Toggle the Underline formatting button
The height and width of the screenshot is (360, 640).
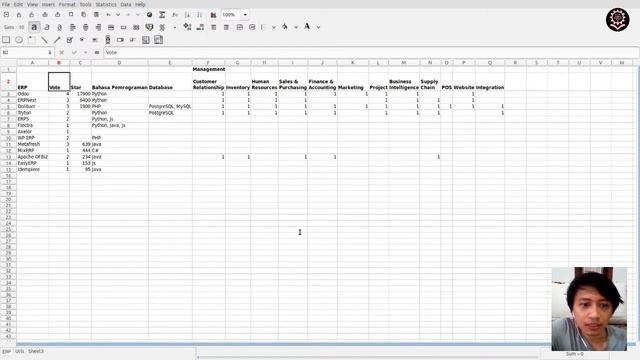[x=60, y=27]
